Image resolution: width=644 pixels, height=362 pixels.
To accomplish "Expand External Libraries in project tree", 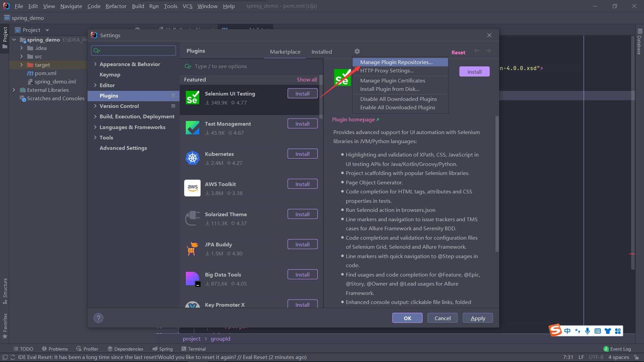I will [14, 90].
